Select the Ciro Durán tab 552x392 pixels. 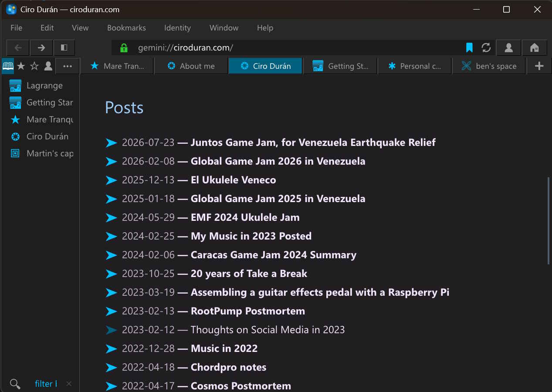click(265, 66)
